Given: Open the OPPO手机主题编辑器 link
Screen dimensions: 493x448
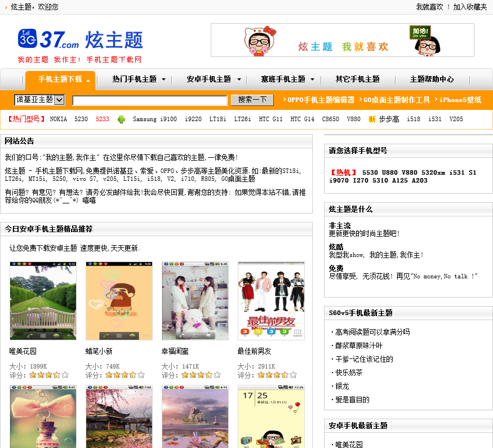Looking at the screenshot, I should (x=321, y=100).
